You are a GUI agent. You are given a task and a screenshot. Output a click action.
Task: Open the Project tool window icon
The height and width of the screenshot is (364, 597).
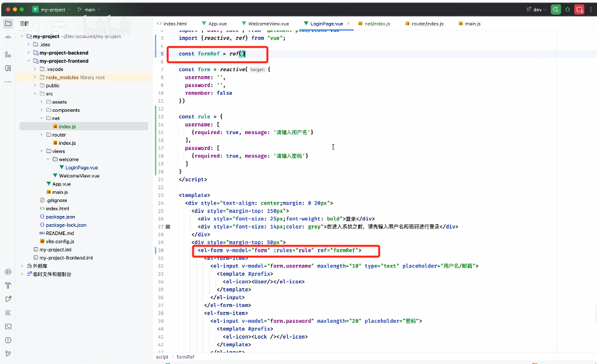[8, 24]
